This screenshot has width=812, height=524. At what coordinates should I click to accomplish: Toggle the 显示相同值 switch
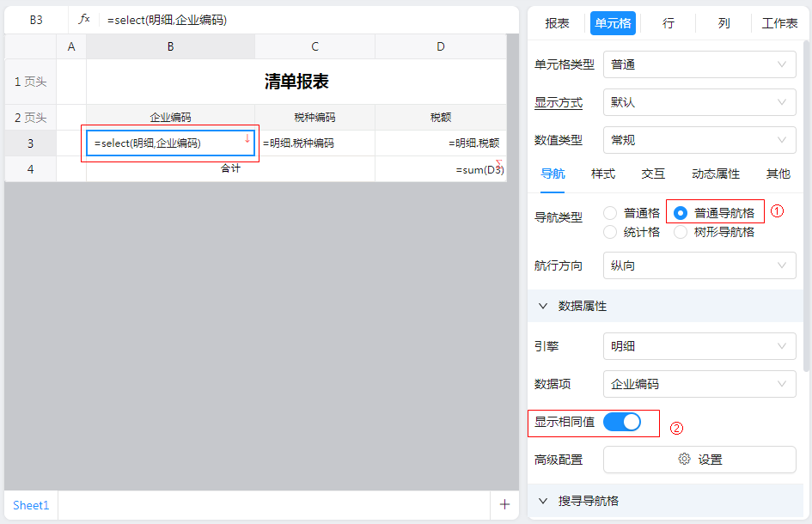tap(622, 422)
